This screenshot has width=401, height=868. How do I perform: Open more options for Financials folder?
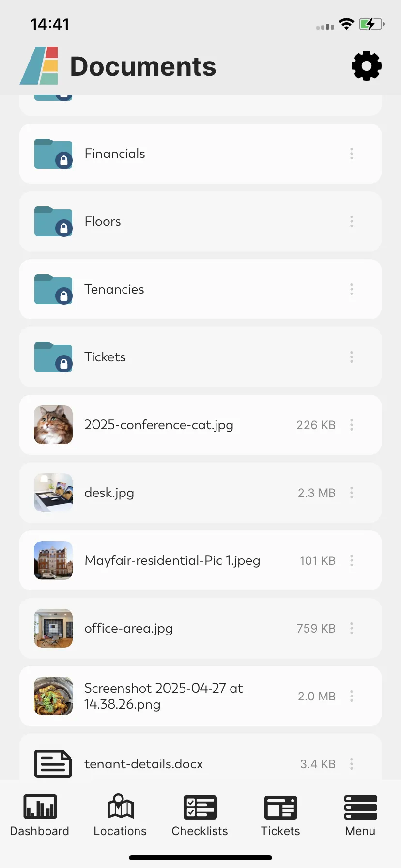(352, 154)
